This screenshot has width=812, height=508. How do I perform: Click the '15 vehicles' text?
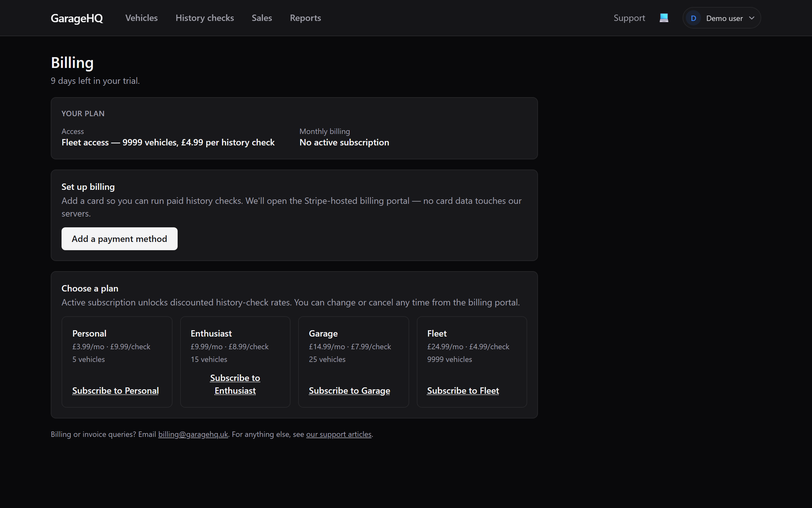pos(209,359)
